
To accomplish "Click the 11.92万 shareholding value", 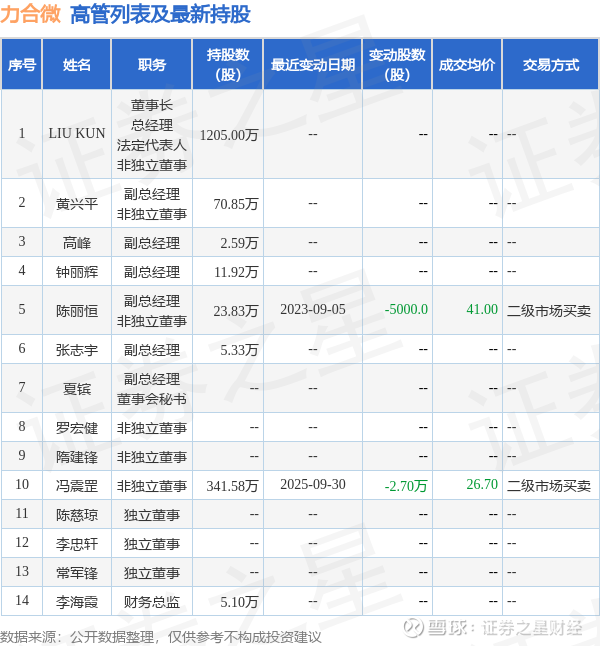I will click(236, 272).
